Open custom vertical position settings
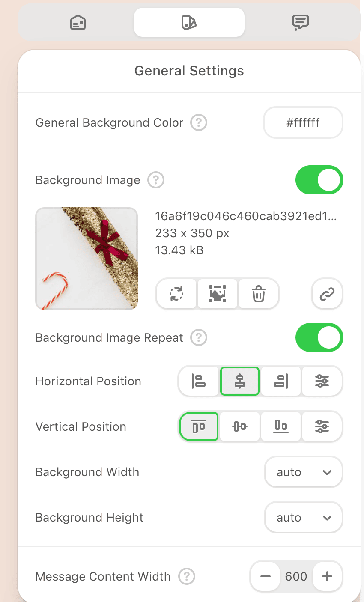 [x=322, y=426]
